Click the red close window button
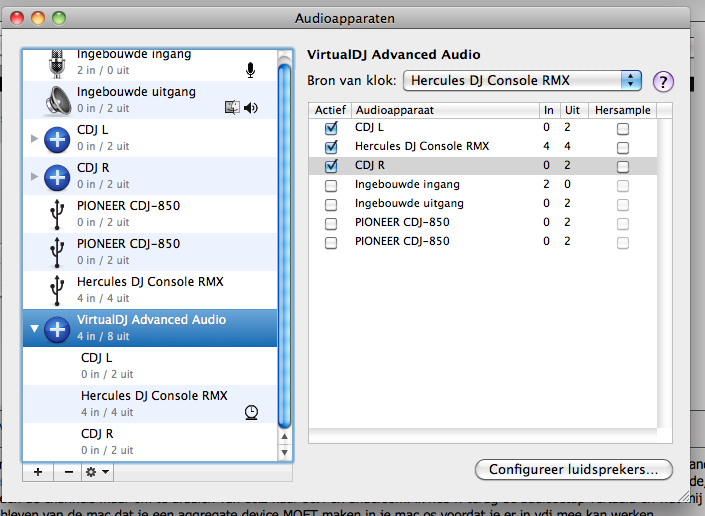 click(17, 18)
